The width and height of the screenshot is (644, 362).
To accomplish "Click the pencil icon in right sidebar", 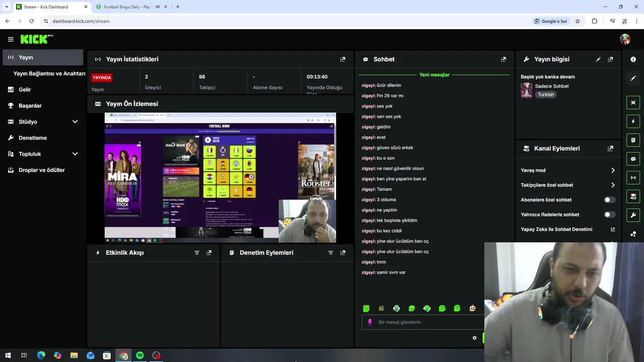I will tap(633, 78).
